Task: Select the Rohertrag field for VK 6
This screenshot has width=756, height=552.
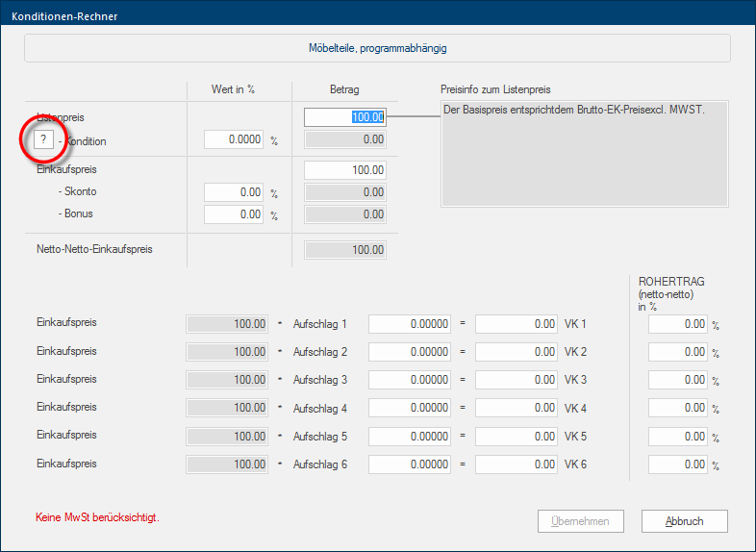Action: 678,465
